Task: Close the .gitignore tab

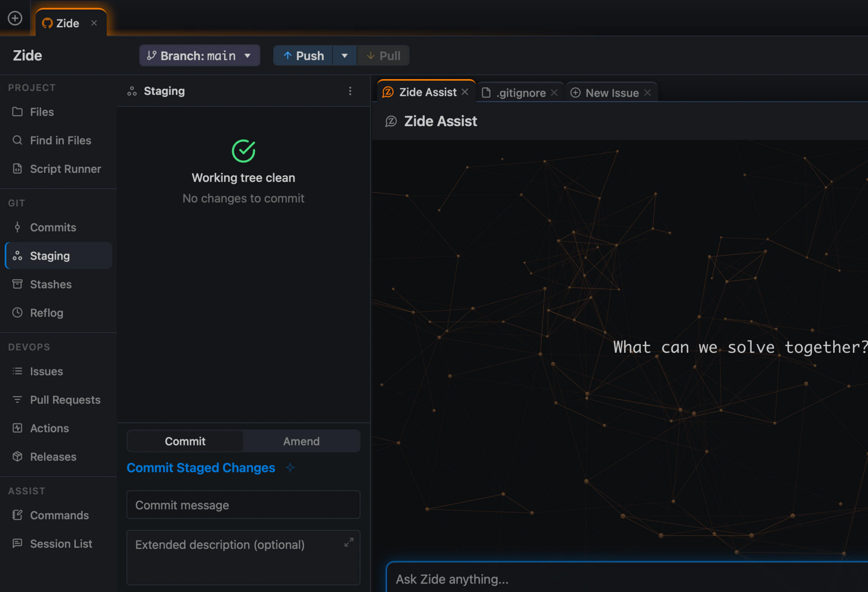Action: tap(554, 92)
